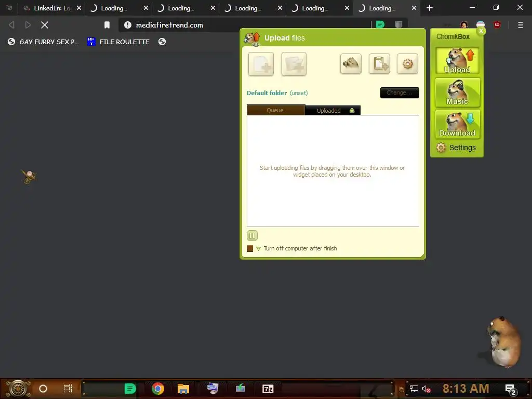The height and width of the screenshot is (399, 532).
Task: Open green chat app in taskbar
Action: [130, 389]
